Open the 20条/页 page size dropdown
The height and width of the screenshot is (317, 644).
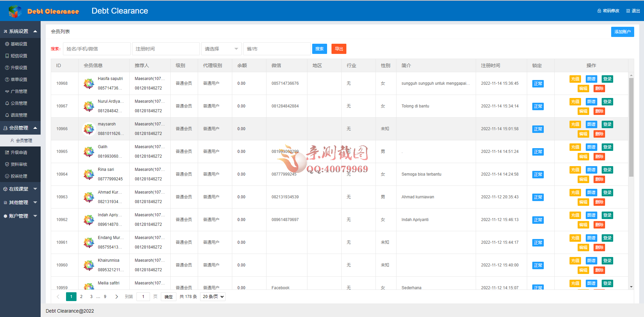212,296
